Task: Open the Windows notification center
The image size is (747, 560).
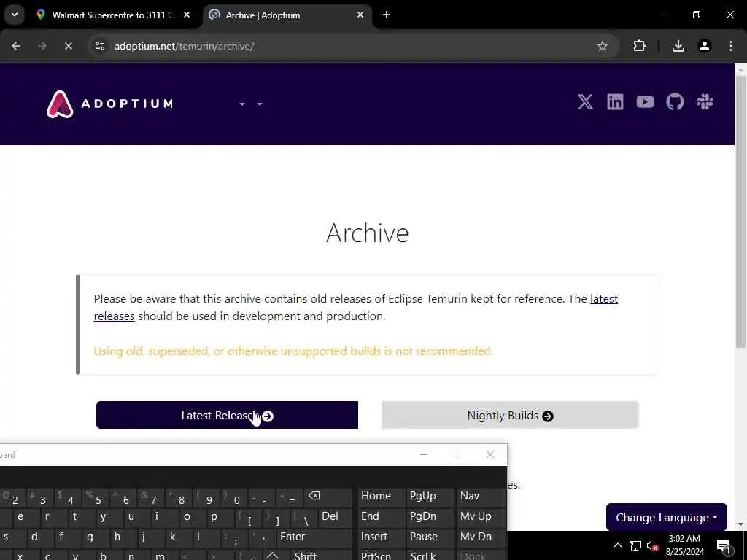Action: (x=723, y=545)
